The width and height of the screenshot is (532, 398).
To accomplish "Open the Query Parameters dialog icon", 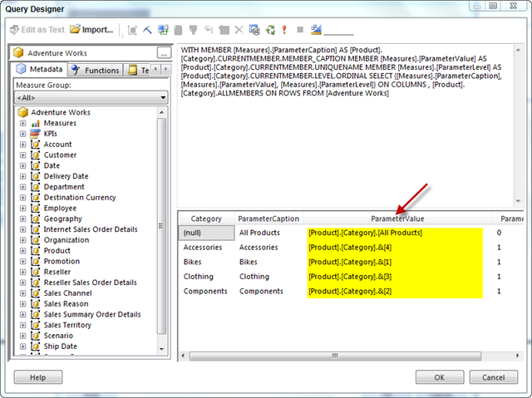I will tap(254, 30).
